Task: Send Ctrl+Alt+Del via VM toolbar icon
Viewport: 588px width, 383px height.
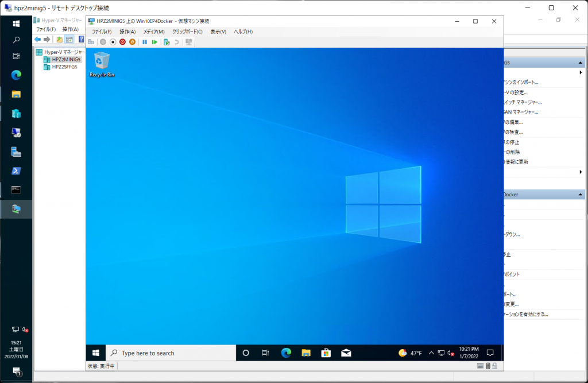Action: pyautogui.click(x=91, y=42)
